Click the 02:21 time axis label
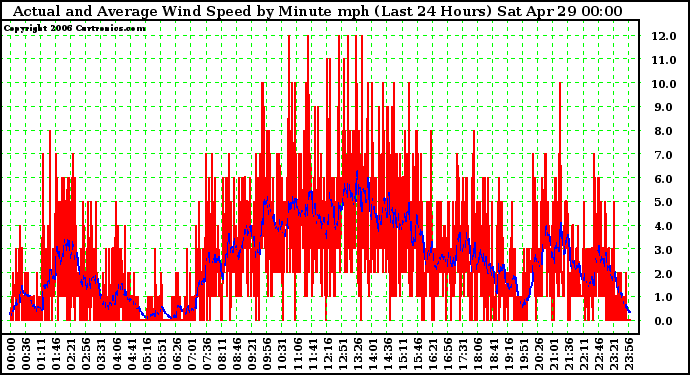This screenshot has height=375, width=690. coord(71,354)
